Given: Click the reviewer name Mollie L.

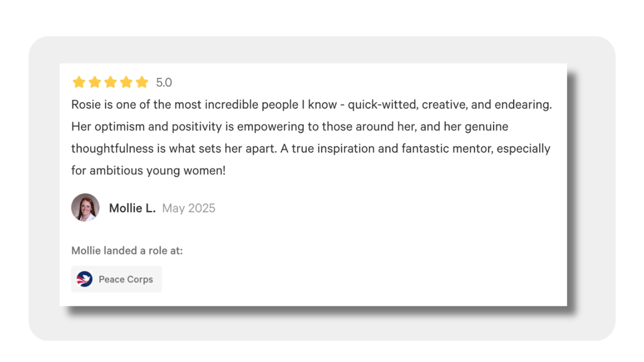Looking at the screenshot, I should [x=132, y=208].
